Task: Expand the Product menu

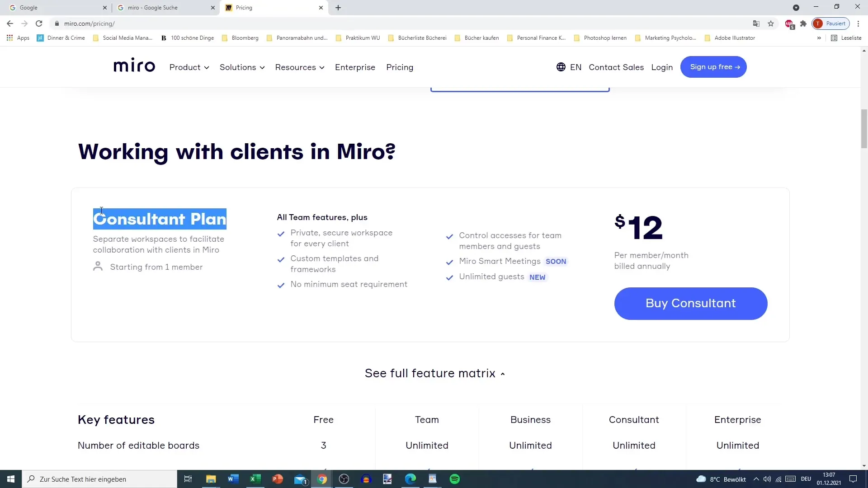Action: click(189, 67)
